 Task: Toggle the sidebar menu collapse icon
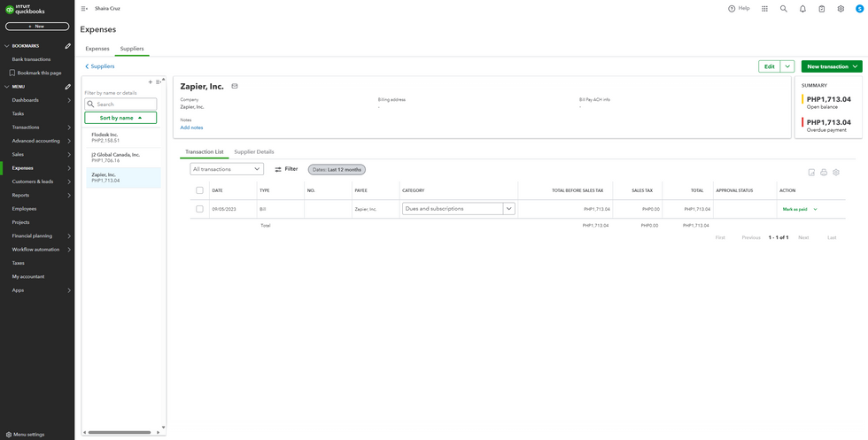tap(84, 9)
